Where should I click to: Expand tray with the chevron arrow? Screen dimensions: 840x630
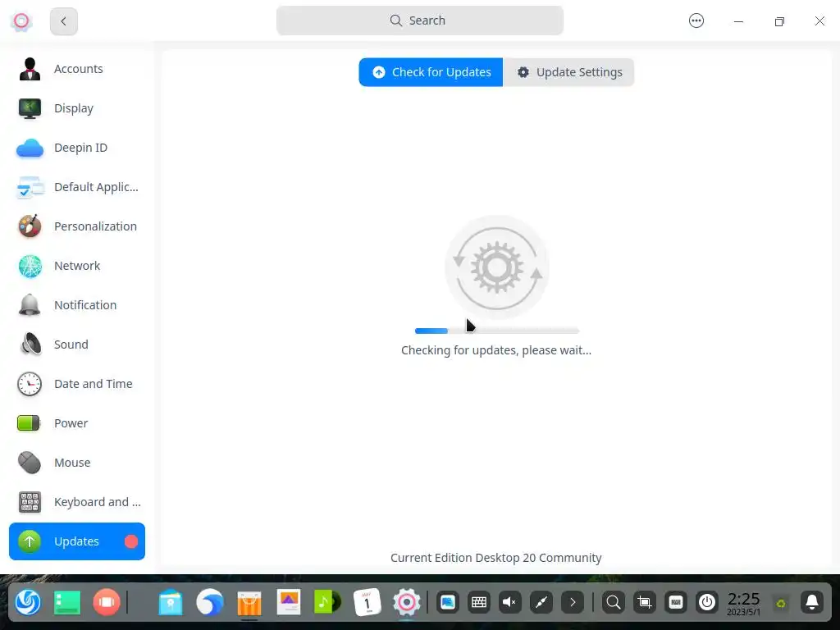click(x=573, y=603)
